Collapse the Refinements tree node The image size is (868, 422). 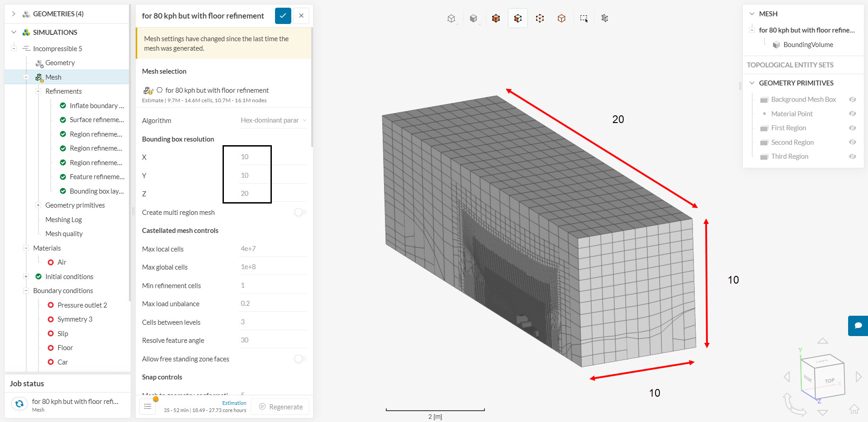coord(38,91)
